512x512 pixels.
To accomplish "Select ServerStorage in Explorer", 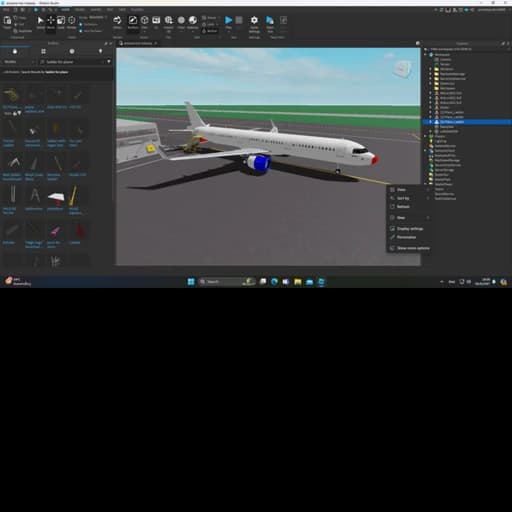I will tap(444, 170).
